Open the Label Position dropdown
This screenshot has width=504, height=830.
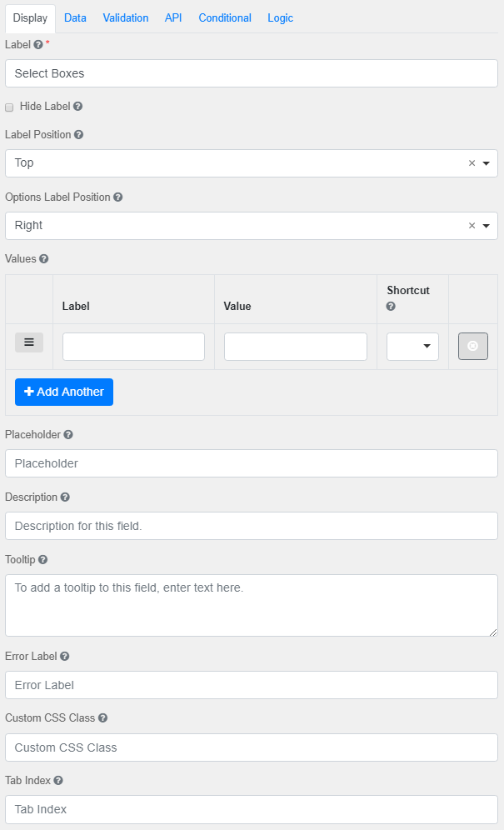click(486, 162)
